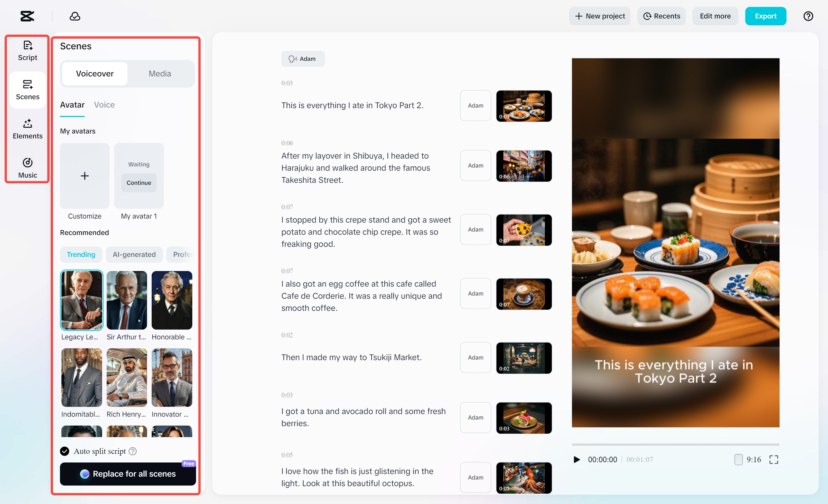
Task: Uncheck Auto split script checkbox
Action: (65, 451)
